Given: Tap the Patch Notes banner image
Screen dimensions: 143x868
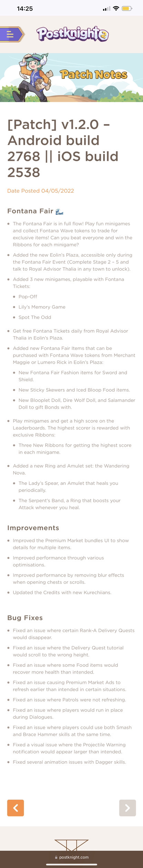Looking at the screenshot, I should [x=71, y=77].
